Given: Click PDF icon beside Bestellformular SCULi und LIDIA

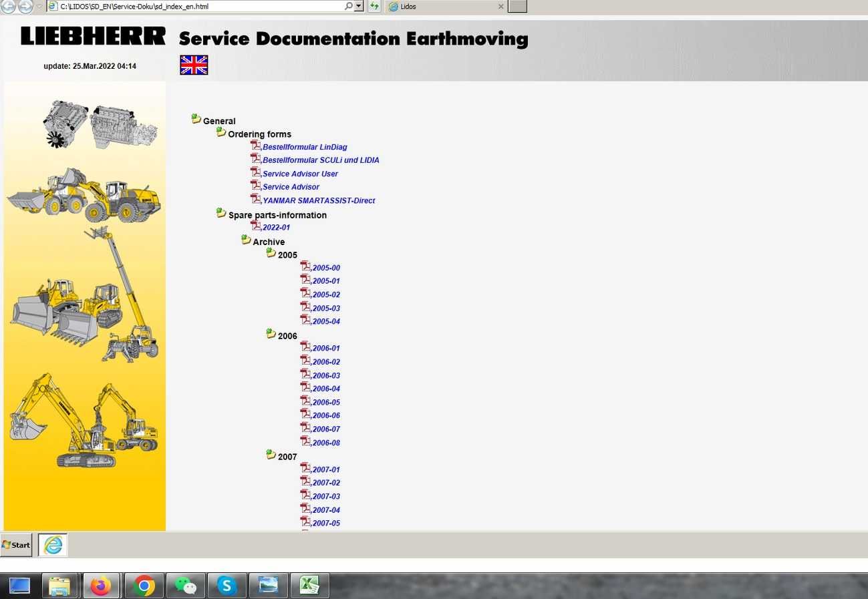Looking at the screenshot, I should (x=256, y=159).
